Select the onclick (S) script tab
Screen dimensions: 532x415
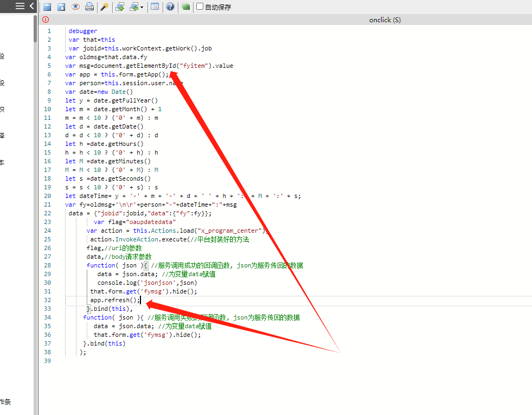click(384, 20)
